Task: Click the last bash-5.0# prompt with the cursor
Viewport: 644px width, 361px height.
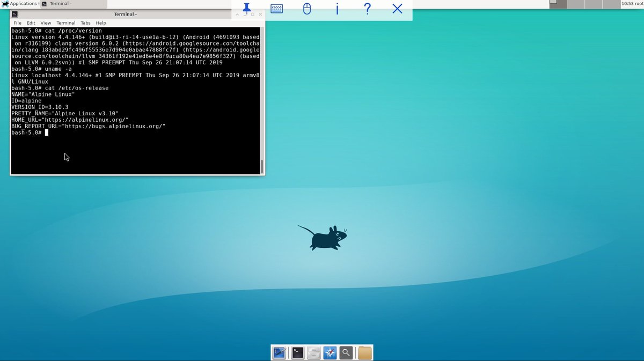Action: [x=30, y=132]
